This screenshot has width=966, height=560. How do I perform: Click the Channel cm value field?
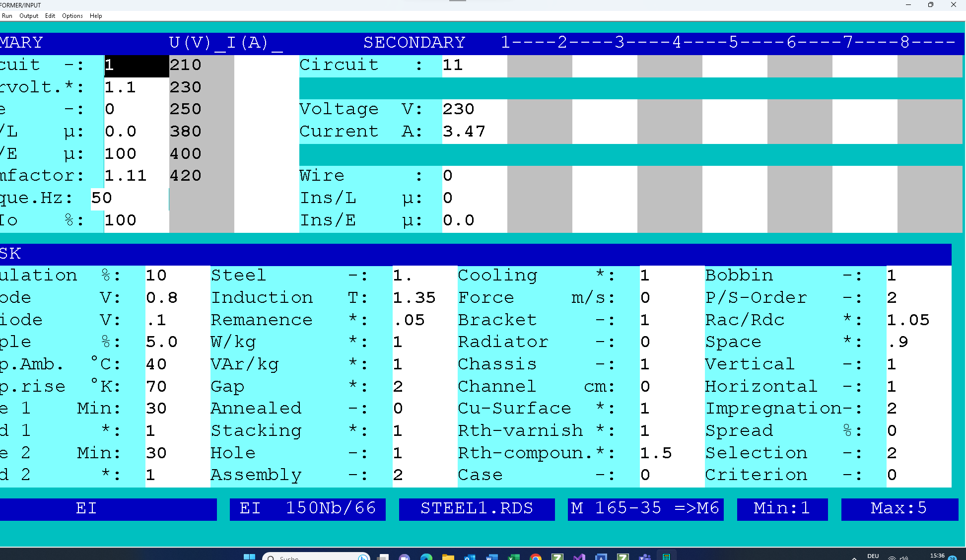pos(672,387)
